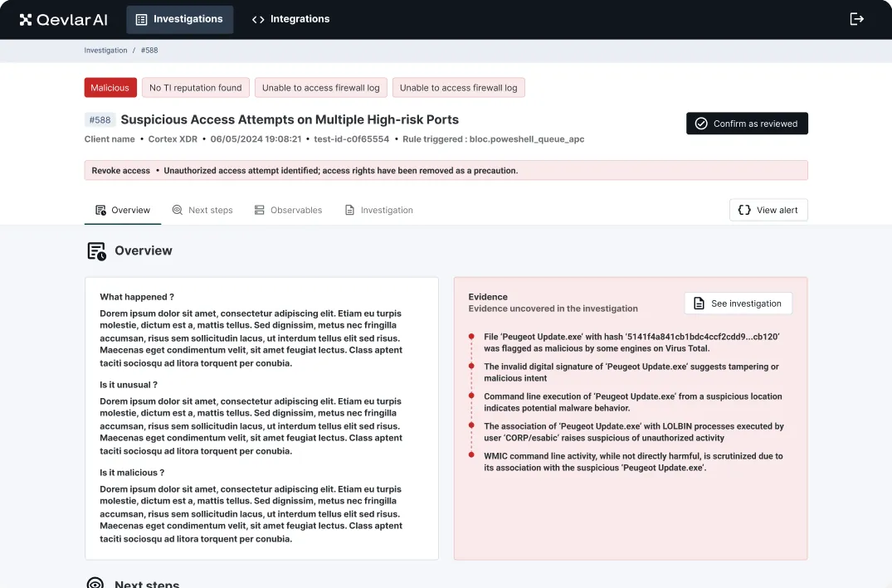Click the Investigation breadcrumb link
Image resolution: width=892 pixels, height=588 pixels.
click(106, 50)
